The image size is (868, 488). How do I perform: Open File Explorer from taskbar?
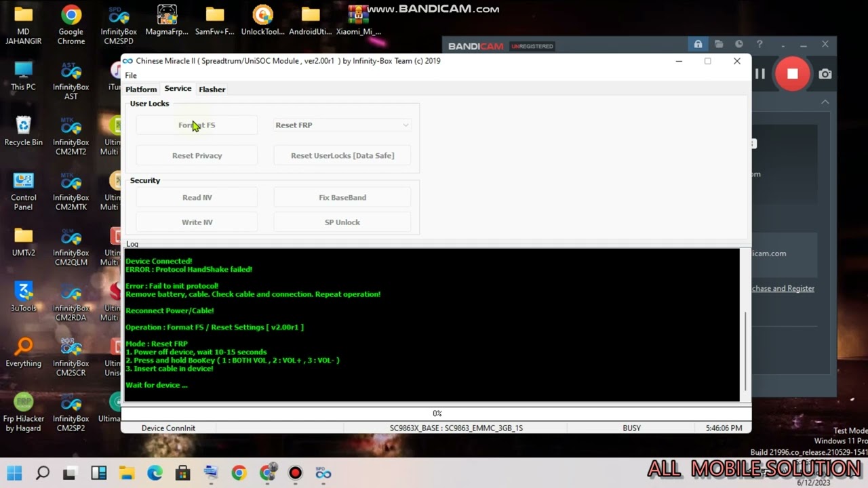tap(127, 472)
